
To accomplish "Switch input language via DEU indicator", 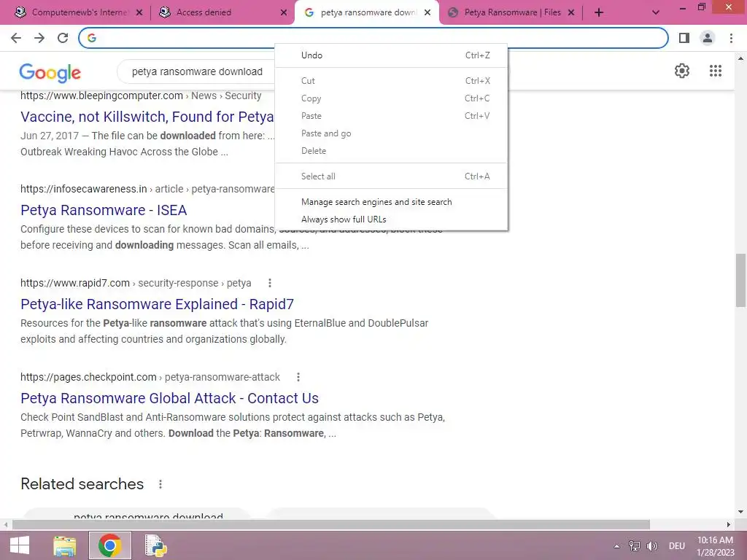I will tap(676, 546).
